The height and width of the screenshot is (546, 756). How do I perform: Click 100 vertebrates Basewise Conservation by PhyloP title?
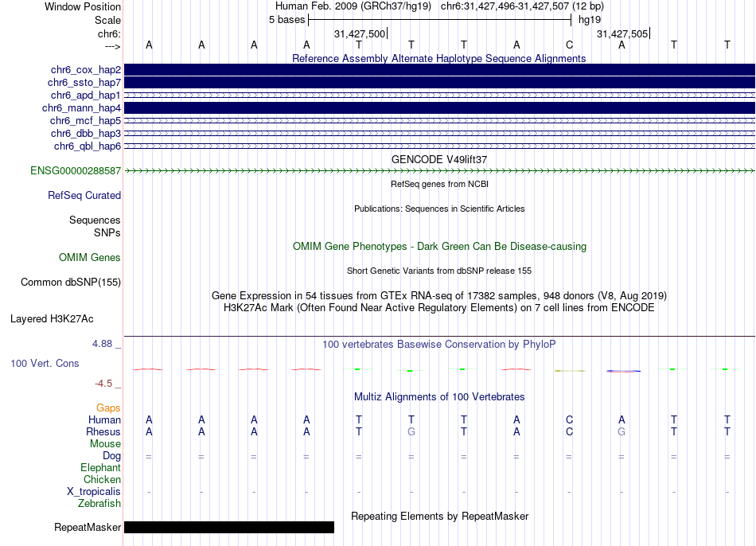(x=439, y=345)
